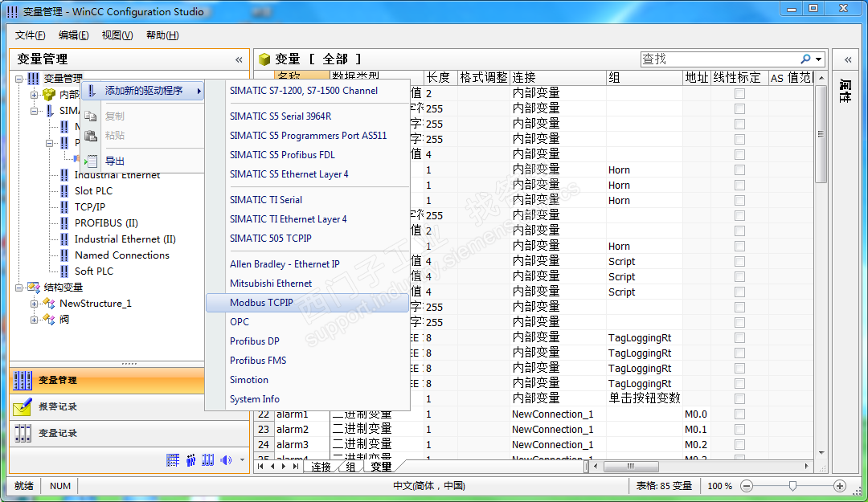
Task: Select the PROFIBUS (II) channel icon
Action: tap(65, 223)
